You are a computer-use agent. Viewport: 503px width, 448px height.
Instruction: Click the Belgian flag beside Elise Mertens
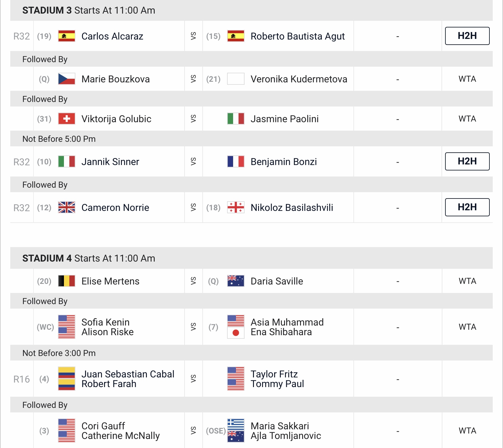[66, 281]
